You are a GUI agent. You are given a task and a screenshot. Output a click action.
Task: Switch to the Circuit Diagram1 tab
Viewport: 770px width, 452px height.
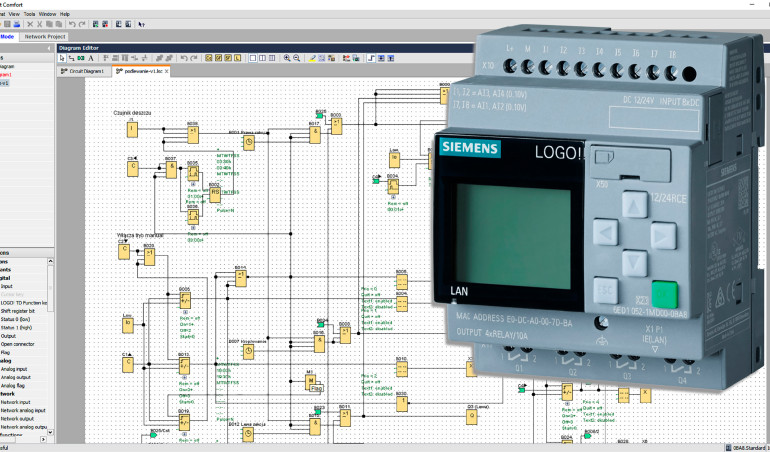[83, 72]
